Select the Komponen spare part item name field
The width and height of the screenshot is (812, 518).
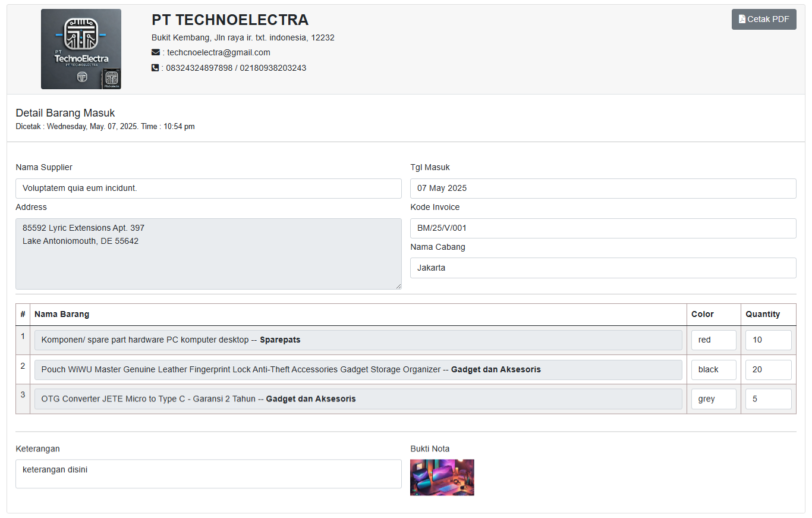coord(358,340)
